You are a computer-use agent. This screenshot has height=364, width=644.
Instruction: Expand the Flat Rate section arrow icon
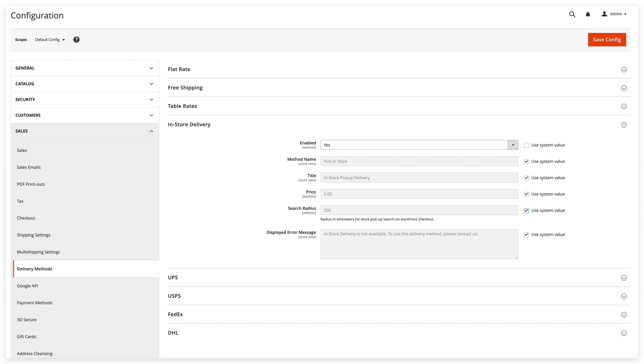[x=624, y=70]
